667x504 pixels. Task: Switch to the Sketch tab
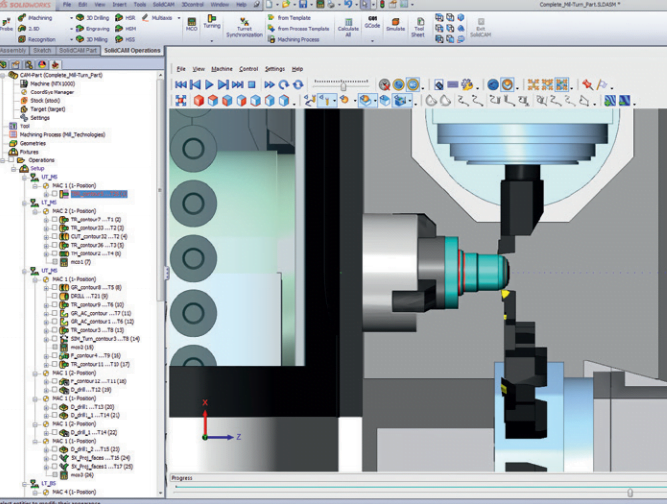click(42, 51)
